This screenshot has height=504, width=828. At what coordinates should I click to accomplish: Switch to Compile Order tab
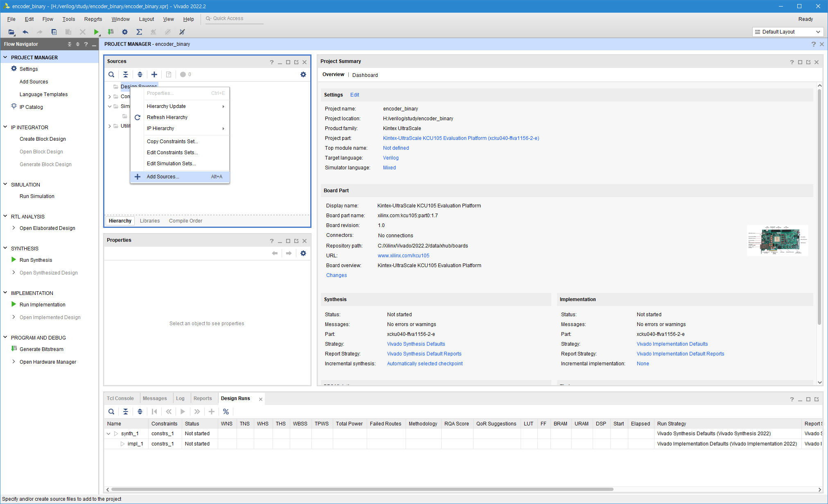tap(185, 221)
